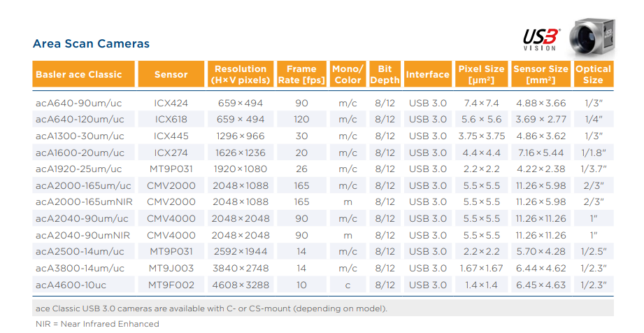The height and width of the screenshot is (333, 644).
Task: Click pixel size 5.6 × 5.6
Action: (x=481, y=119)
